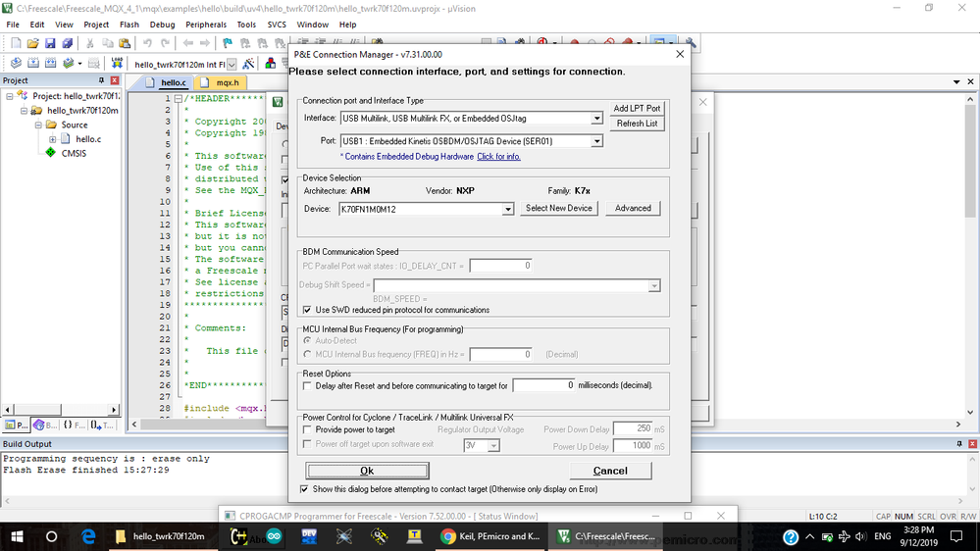Screen dimensions: 980x551
Task: Click the Advanced button
Action: coord(633,208)
